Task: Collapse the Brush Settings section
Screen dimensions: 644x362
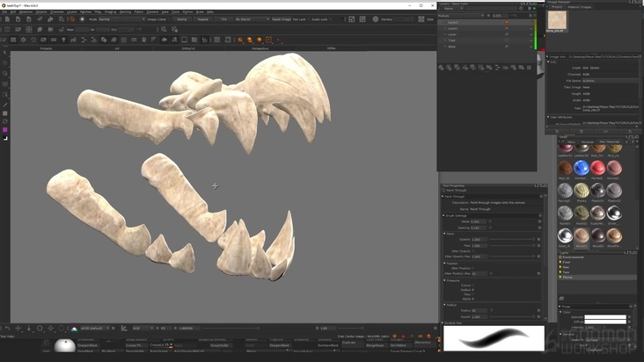Action: (444, 215)
